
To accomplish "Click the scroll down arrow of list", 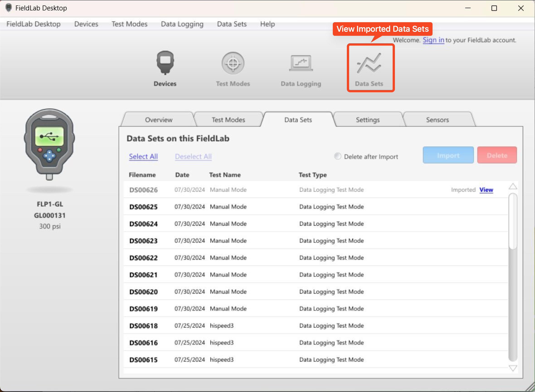I will click(513, 368).
